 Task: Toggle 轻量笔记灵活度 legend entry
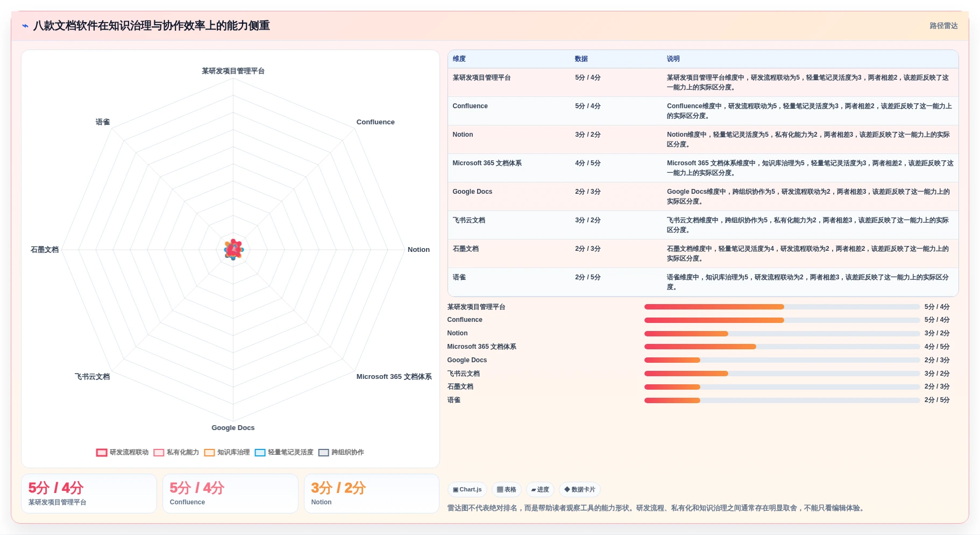[x=284, y=453]
